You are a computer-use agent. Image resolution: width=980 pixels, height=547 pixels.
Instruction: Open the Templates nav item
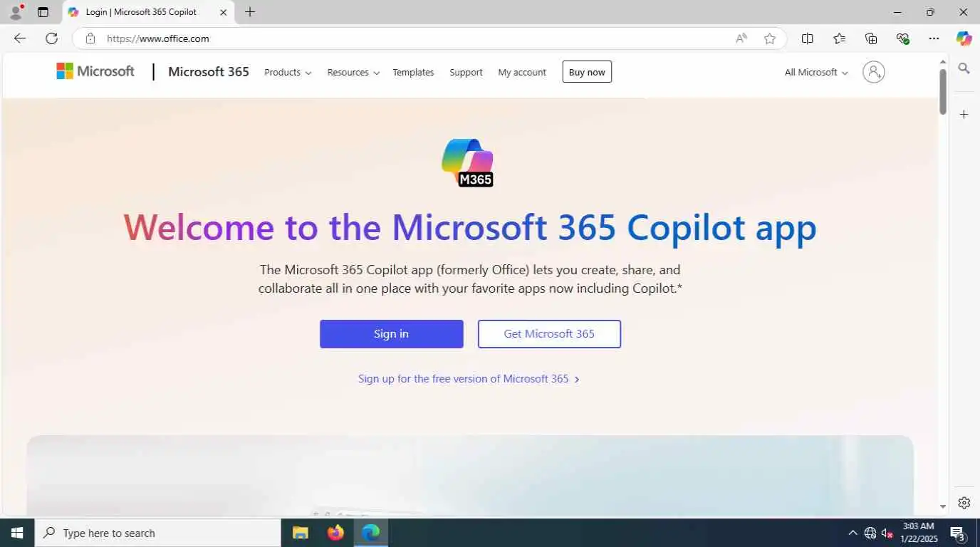point(413,72)
